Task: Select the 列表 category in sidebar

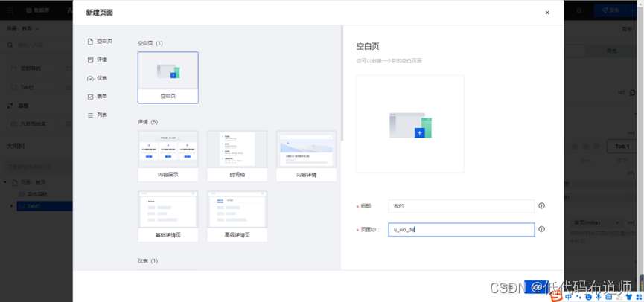Action: point(98,115)
